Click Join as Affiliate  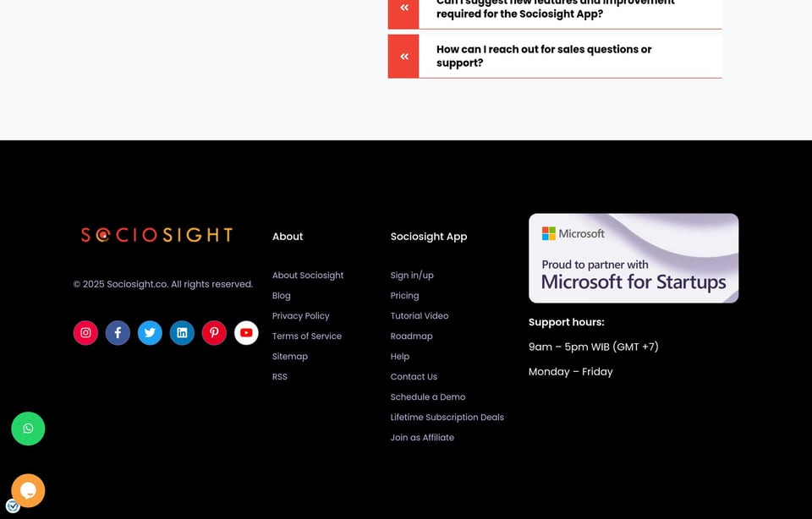tap(422, 437)
